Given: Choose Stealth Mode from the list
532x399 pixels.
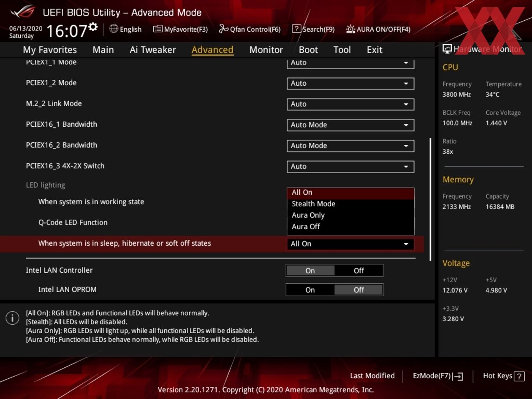Looking at the screenshot, I should [x=350, y=204].
